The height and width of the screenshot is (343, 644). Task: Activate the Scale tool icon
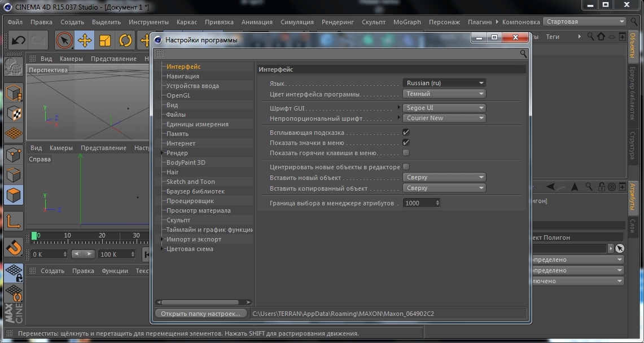tap(105, 40)
